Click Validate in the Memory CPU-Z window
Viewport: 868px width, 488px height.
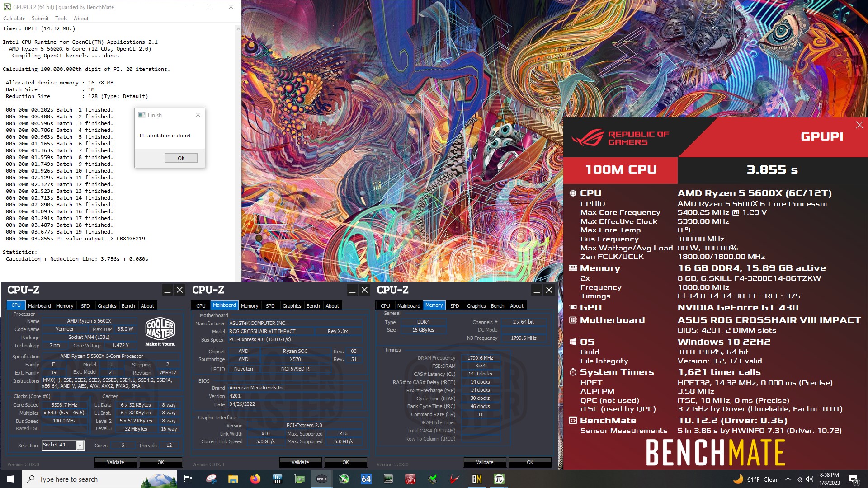485,462
